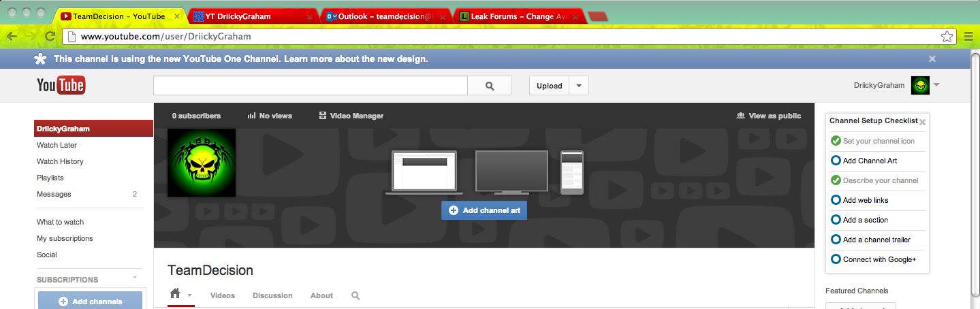This screenshot has height=309, width=980.
Task: Reload the page
Action: [50, 37]
